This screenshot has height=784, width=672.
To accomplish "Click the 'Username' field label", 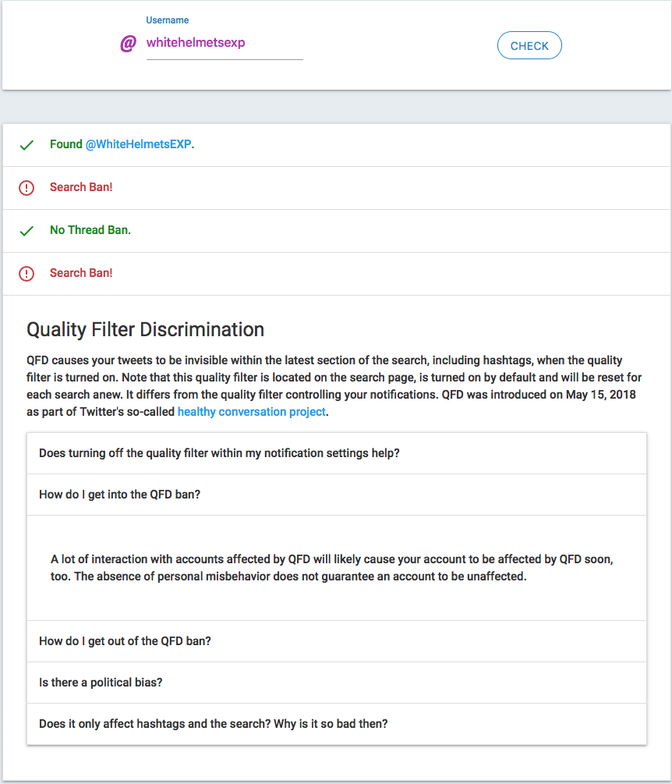I will pos(168,20).
